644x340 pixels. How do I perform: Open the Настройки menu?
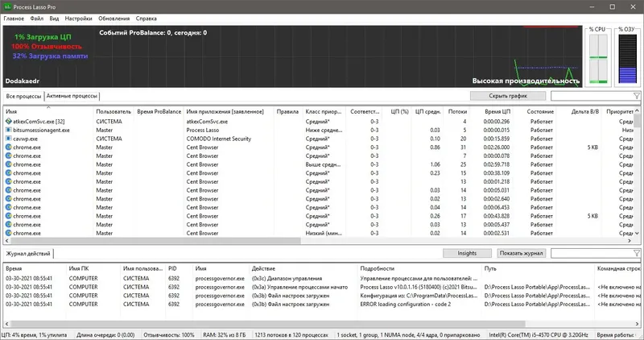click(78, 19)
